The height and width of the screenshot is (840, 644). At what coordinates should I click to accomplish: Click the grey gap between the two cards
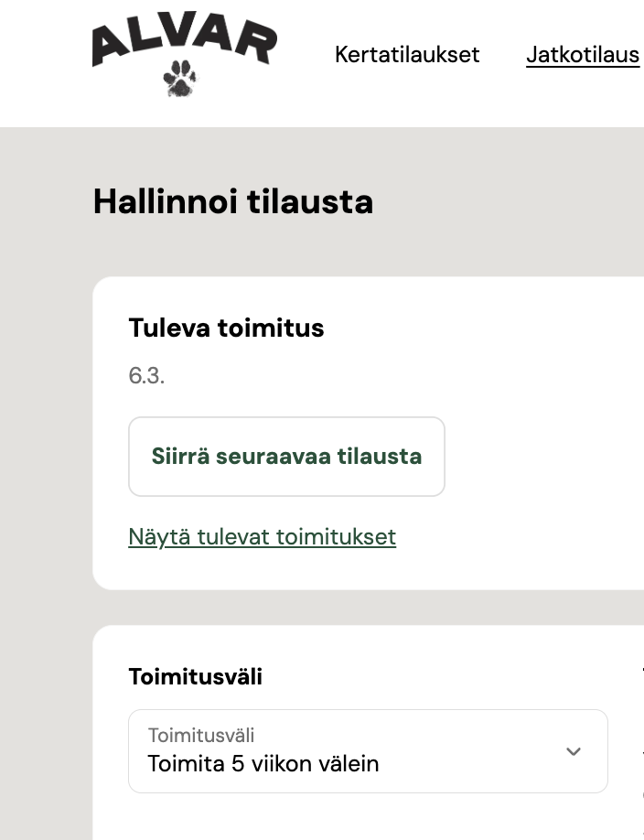tap(366, 608)
